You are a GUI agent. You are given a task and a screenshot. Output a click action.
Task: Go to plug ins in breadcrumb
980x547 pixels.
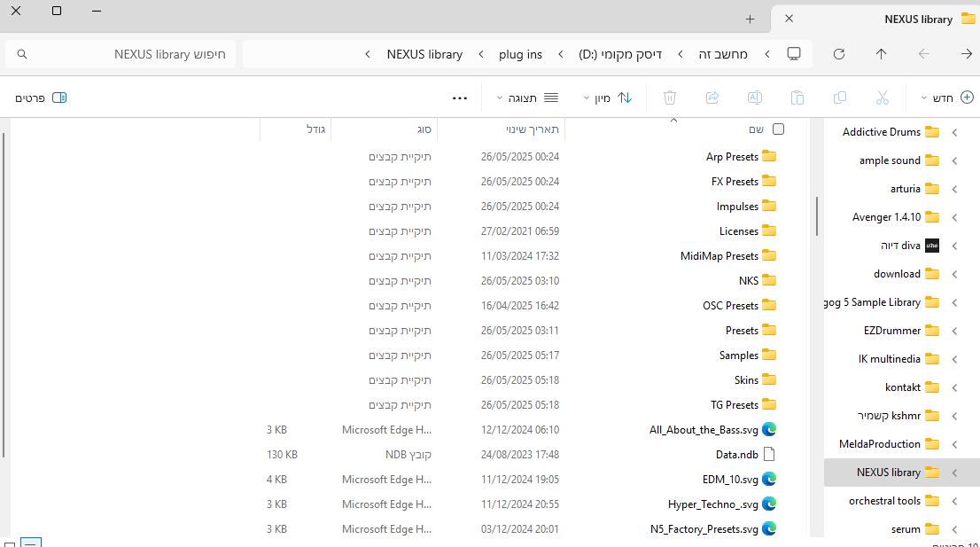(x=520, y=54)
